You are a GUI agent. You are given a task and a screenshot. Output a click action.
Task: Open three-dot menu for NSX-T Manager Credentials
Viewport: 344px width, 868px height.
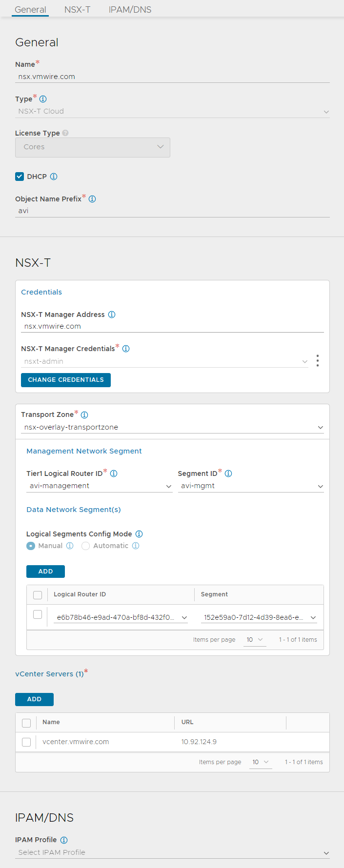click(x=318, y=361)
